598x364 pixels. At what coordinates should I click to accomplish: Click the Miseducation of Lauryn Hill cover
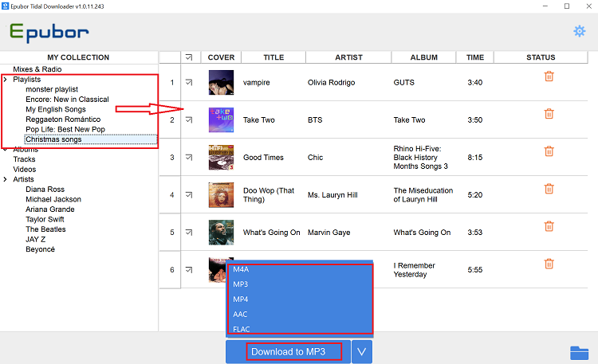pyautogui.click(x=221, y=195)
